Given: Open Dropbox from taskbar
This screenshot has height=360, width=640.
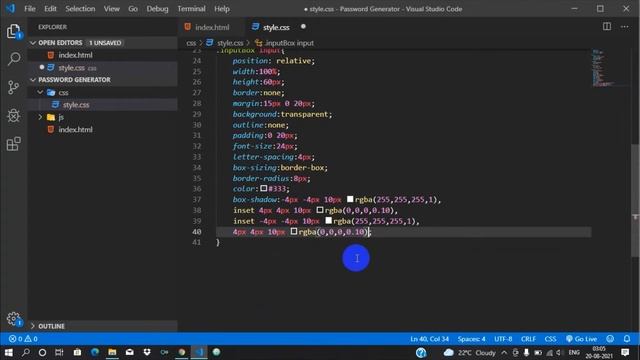Looking at the screenshot, I should 147,352.
